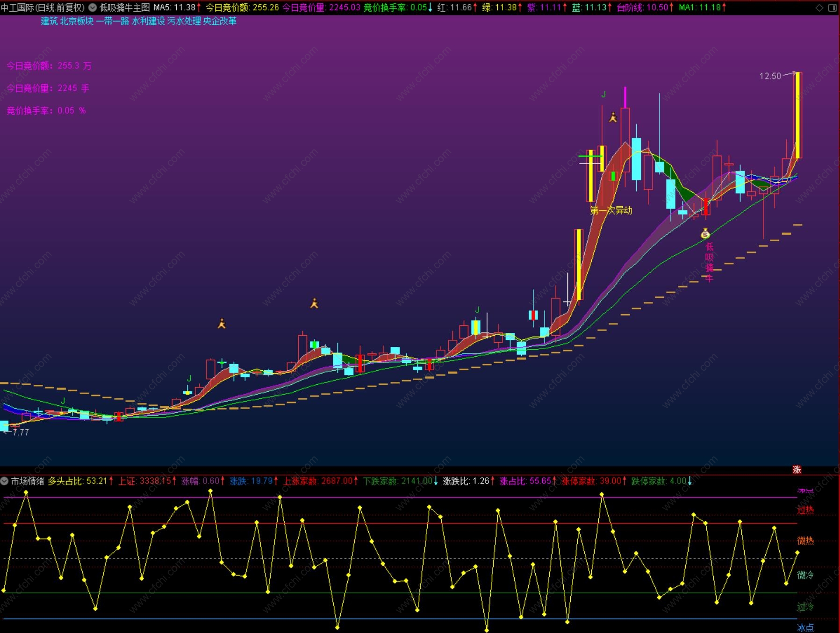The width and height of the screenshot is (840, 633).
Task: Click the 第一次异动 annotation text
Action: coord(611,210)
